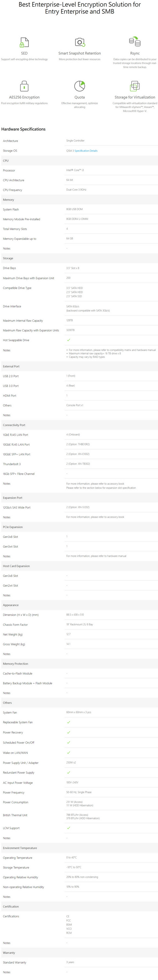
Task: Select the CPU section header row
Action: [79, 161]
